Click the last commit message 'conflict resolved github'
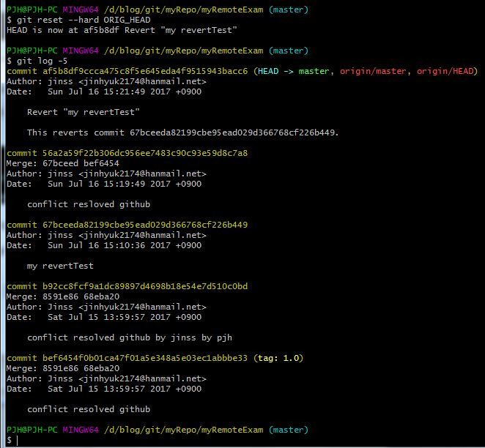 point(89,409)
